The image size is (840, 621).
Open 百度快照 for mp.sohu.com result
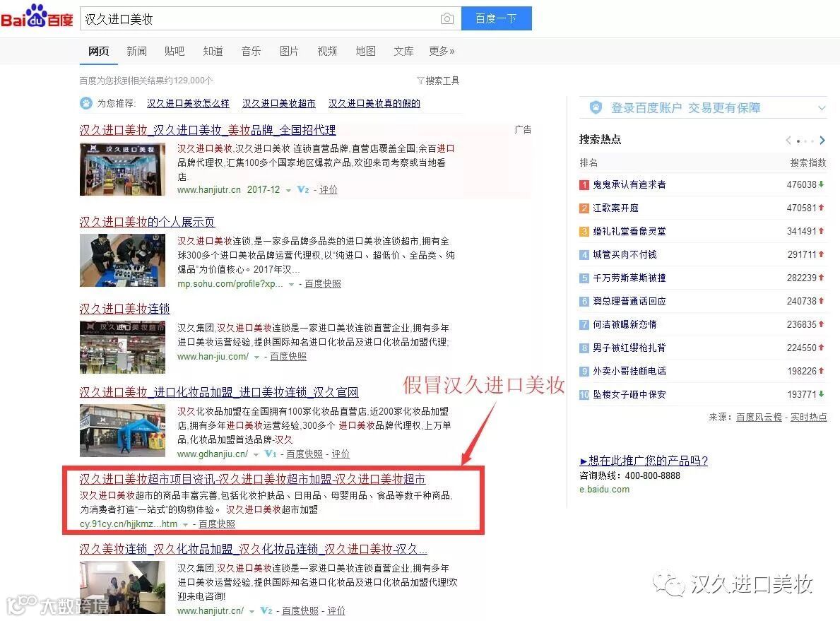322,283
